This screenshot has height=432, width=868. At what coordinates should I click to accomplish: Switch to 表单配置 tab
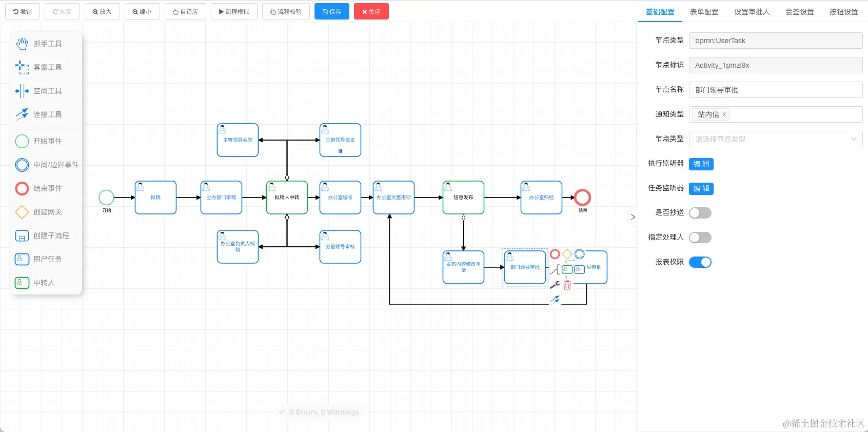coord(704,12)
